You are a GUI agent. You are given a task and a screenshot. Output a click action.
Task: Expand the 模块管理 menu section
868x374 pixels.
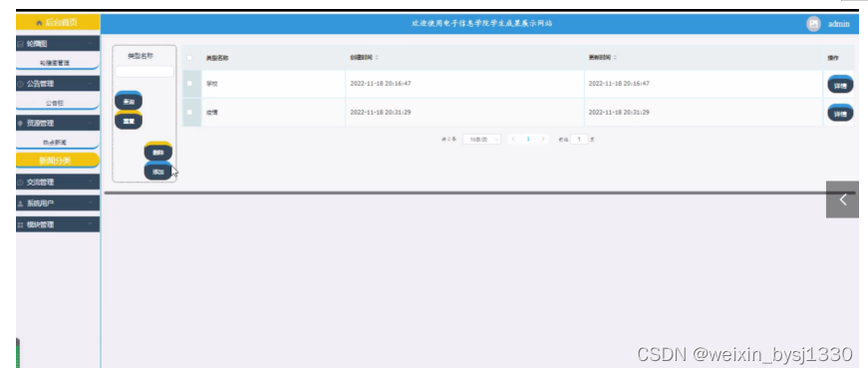(x=58, y=224)
